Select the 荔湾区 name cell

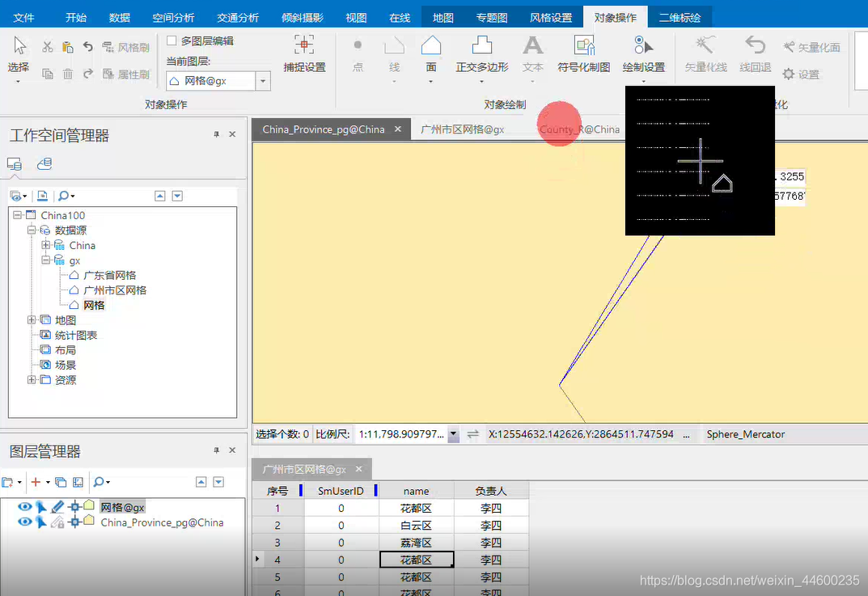[x=417, y=543]
